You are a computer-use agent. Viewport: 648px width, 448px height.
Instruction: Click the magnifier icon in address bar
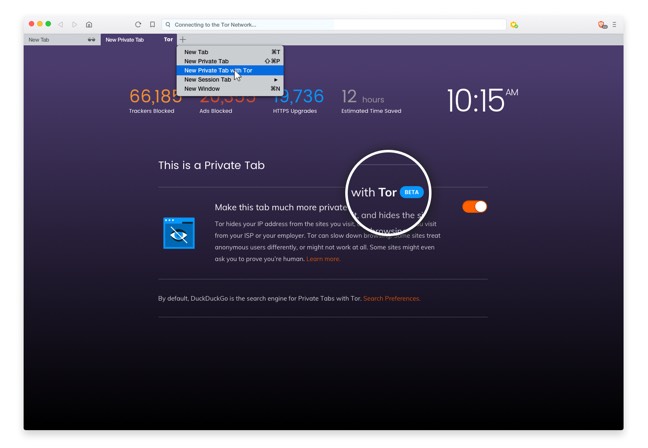168,25
